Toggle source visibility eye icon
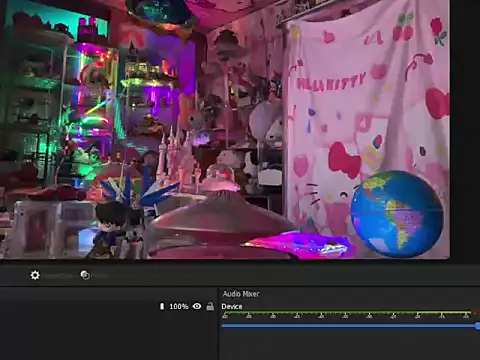The width and height of the screenshot is (480, 360). pyautogui.click(x=197, y=306)
